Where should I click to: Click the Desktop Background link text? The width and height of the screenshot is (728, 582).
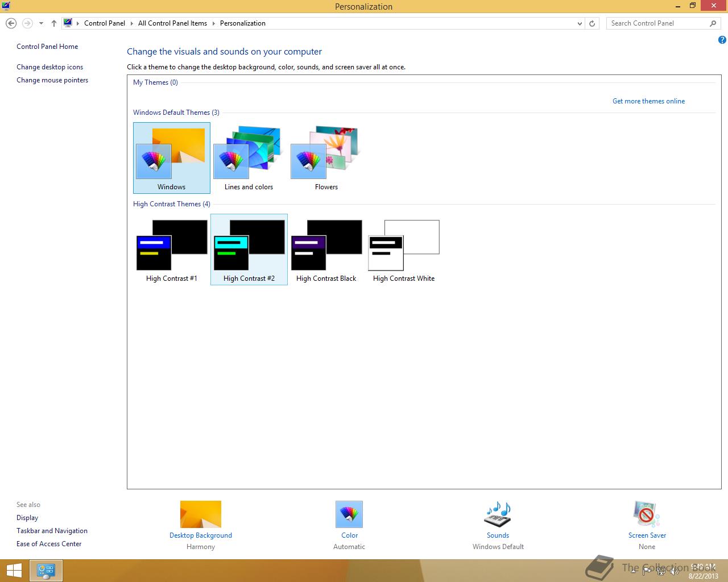[201, 535]
